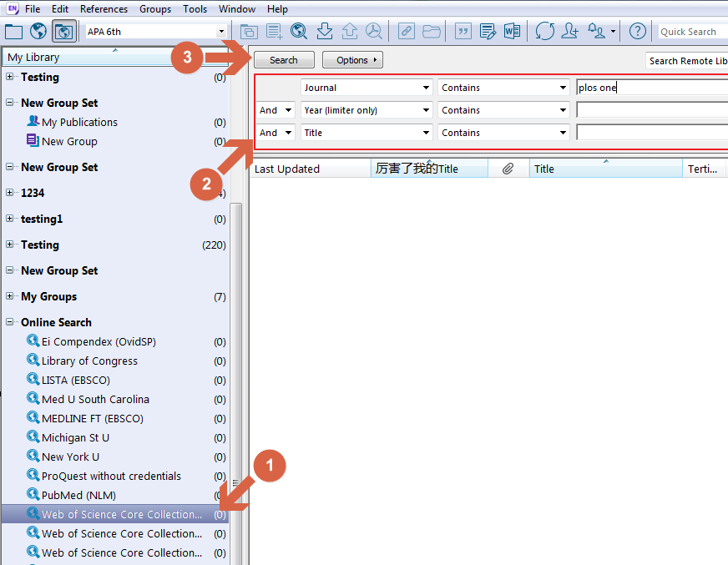Open the Window menu
This screenshot has height=565, width=728.
coord(237,9)
